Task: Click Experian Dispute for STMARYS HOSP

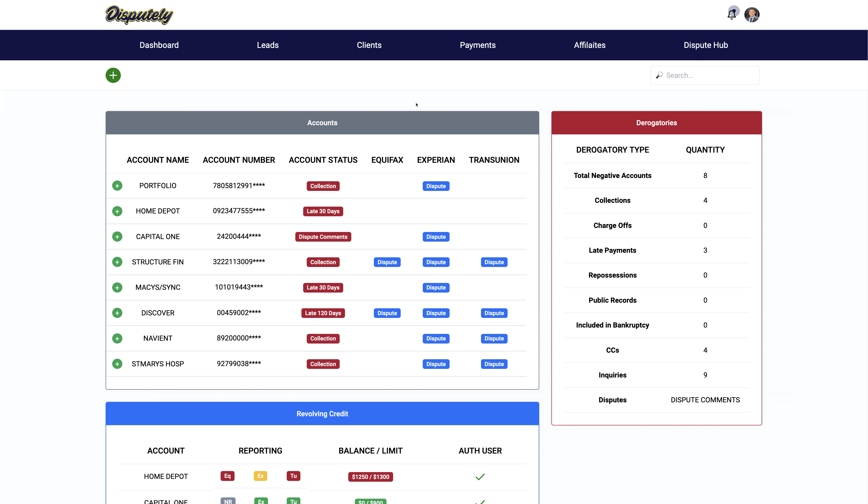Action: click(x=436, y=364)
